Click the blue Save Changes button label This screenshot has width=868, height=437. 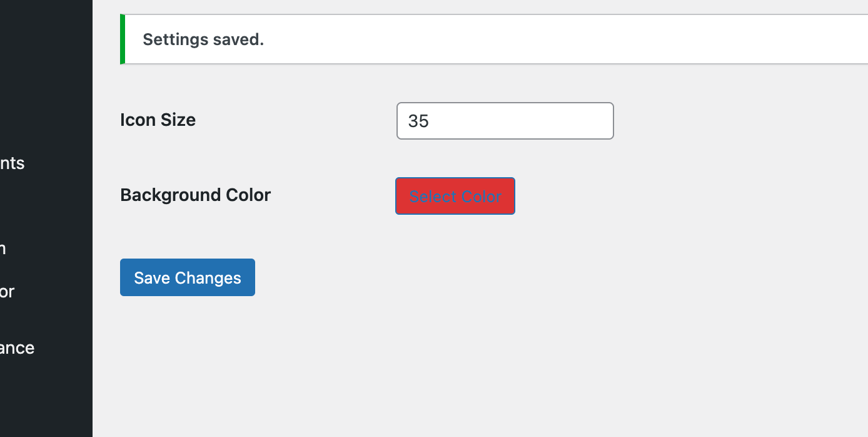pos(187,278)
